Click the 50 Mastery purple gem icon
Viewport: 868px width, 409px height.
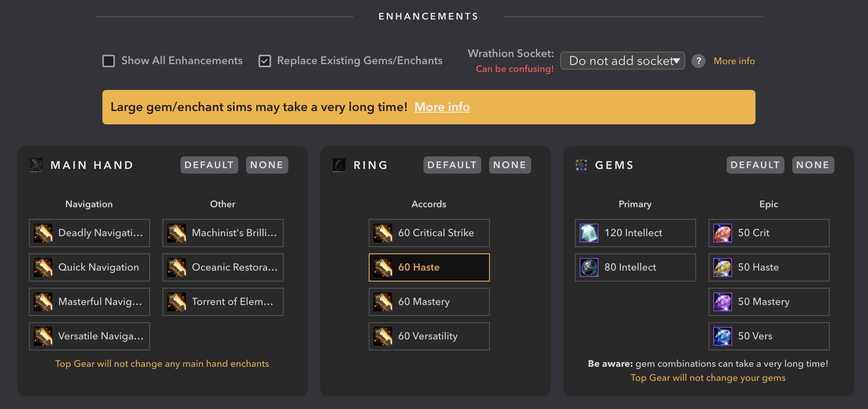[x=723, y=302]
